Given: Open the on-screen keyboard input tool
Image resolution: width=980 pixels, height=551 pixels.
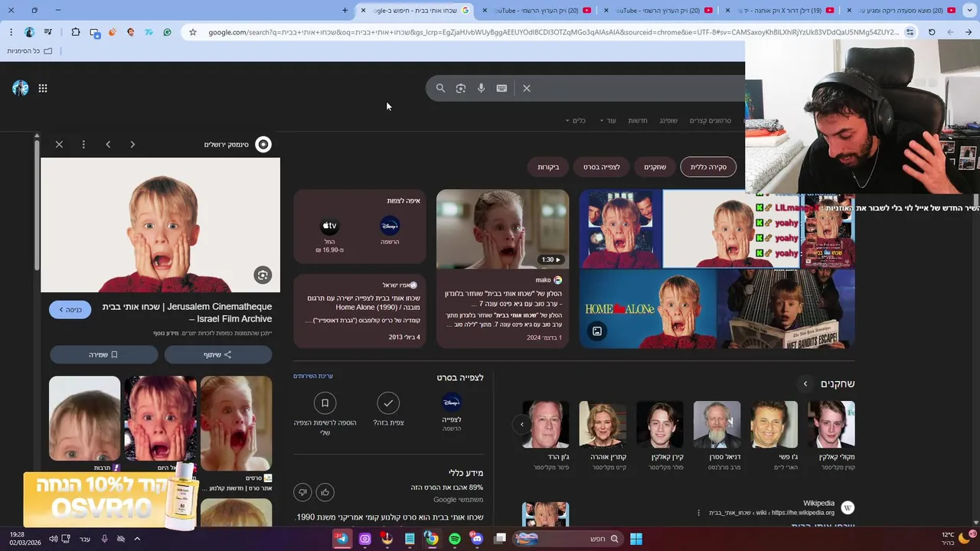Looking at the screenshot, I should (501, 88).
